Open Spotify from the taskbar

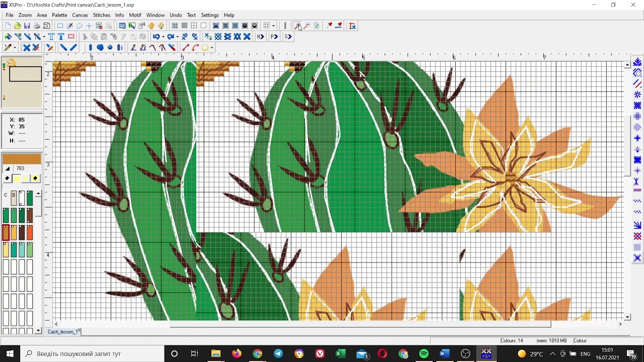pyautogui.click(x=424, y=353)
